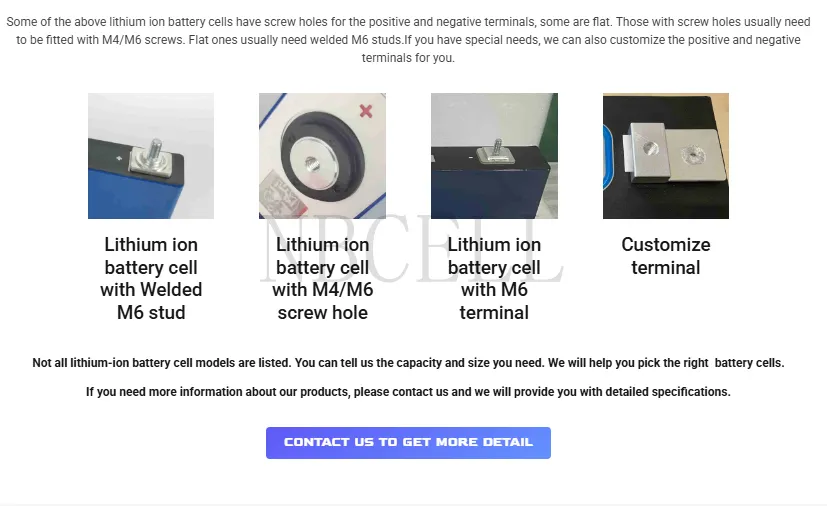Open the M6 terminal battery image

point(494,156)
